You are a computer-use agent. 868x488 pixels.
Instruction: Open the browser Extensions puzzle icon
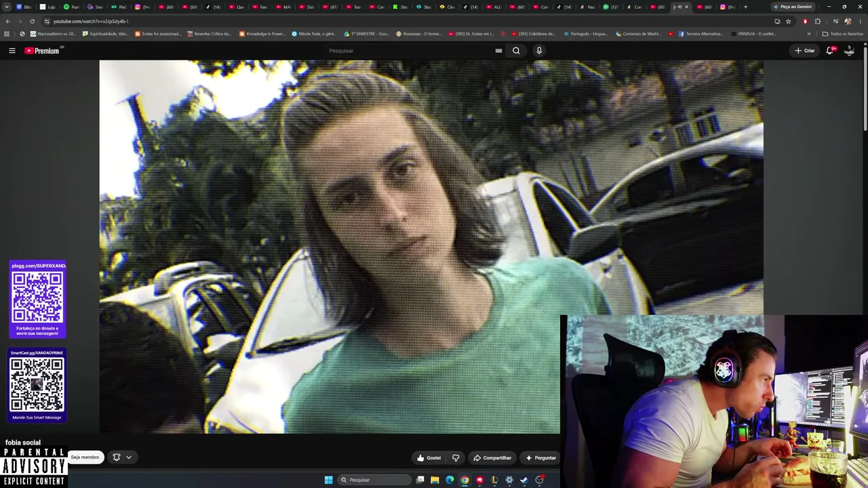pyautogui.click(x=818, y=21)
